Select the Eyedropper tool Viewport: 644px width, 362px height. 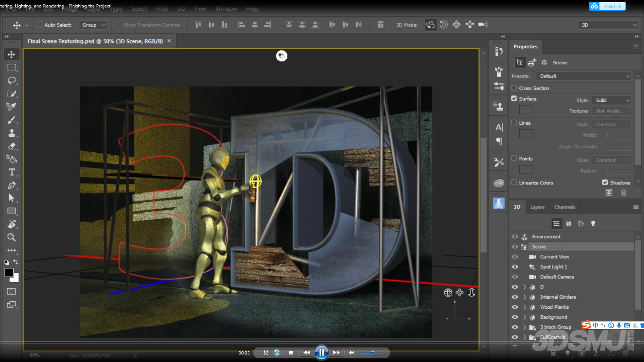11,106
